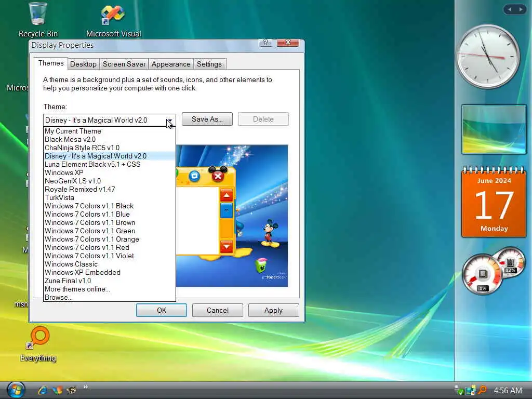This screenshot has height=399, width=532.
Task: Click the sidebar analog clock gadget
Action: tap(488, 57)
